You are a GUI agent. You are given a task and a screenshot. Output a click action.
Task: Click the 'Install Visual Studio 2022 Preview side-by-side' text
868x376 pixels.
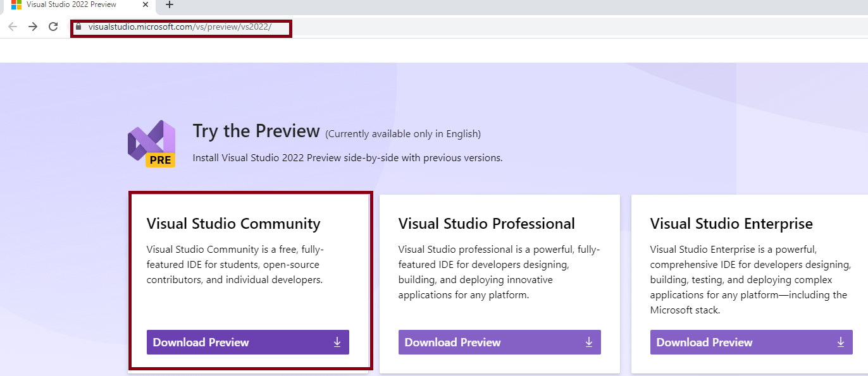pos(347,158)
